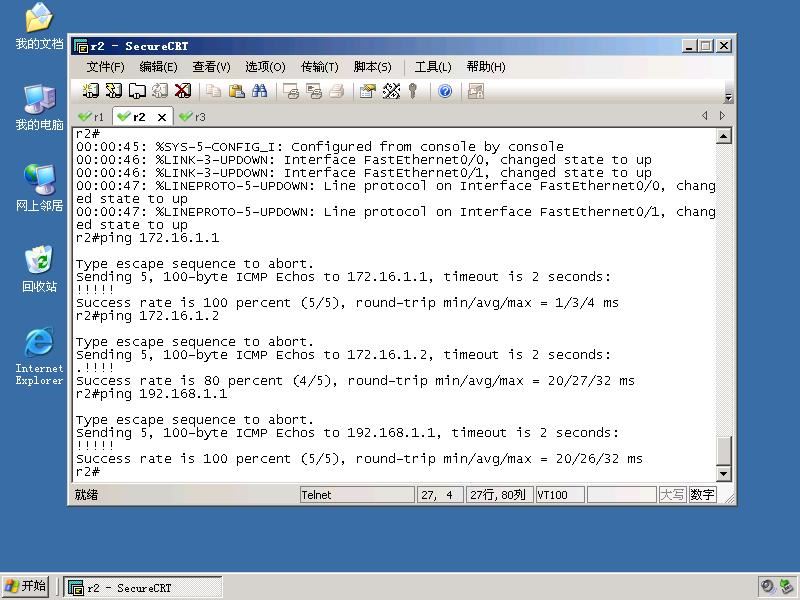Click the SecureFX lock icon in toolbar

click(x=476, y=91)
